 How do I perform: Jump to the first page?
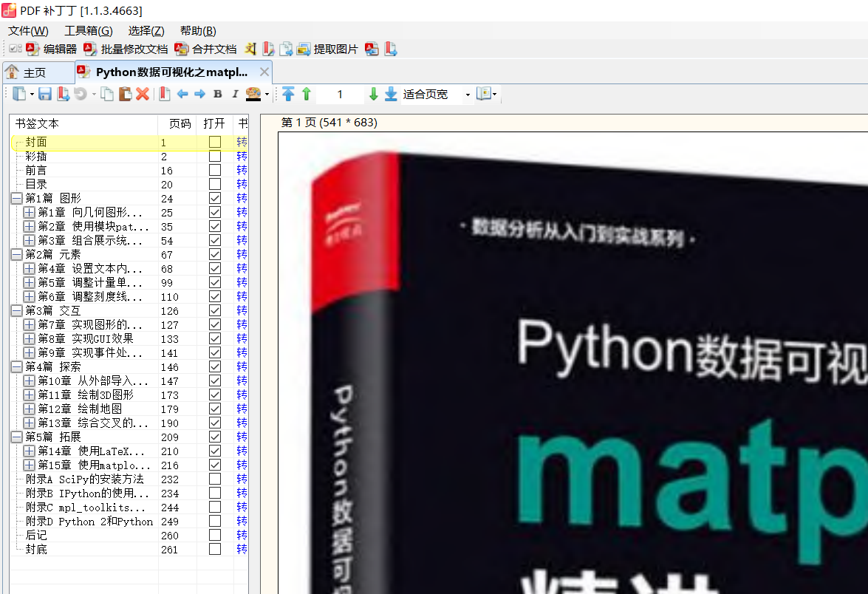[288, 94]
